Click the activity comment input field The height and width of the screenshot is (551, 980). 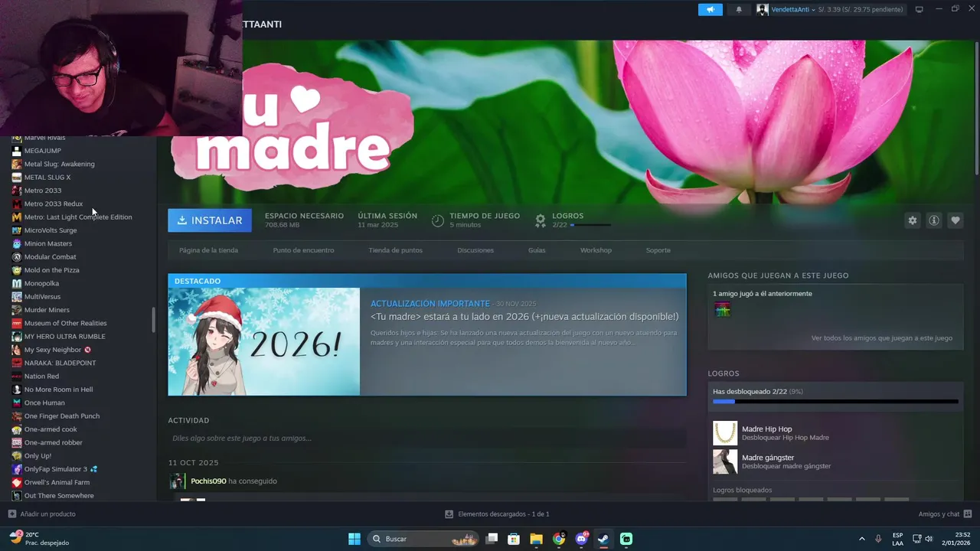tap(426, 439)
